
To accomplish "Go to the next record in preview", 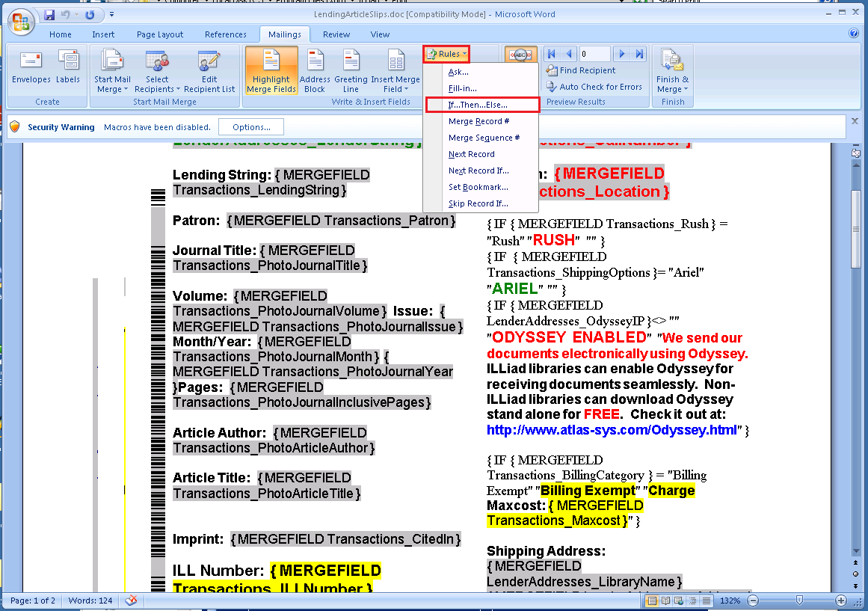I will coord(621,54).
